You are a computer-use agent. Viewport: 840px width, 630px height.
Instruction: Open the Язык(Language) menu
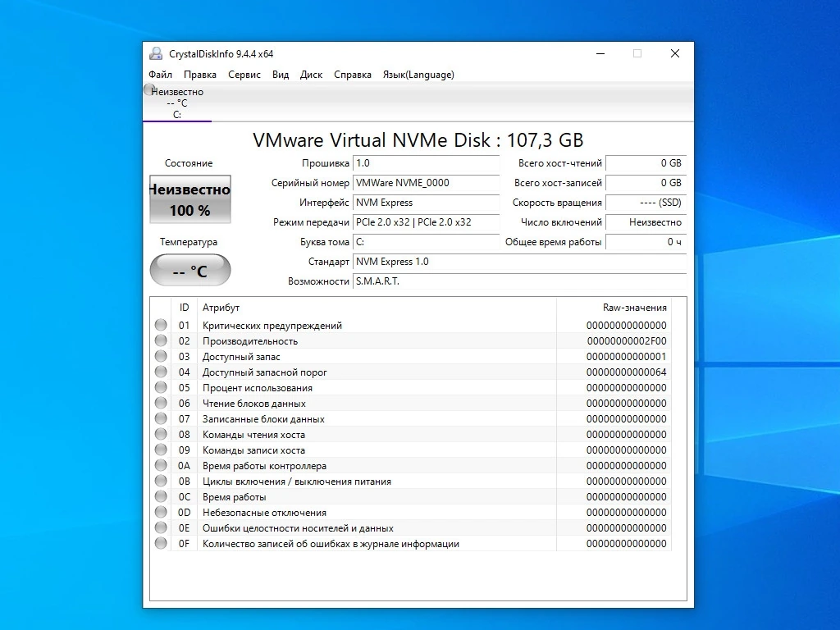(x=418, y=75)
